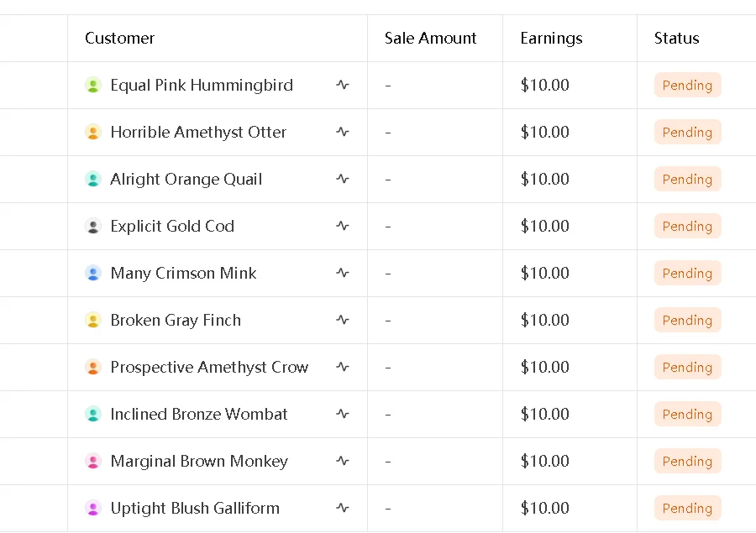Click activity icon next to Many Crimson Mink

point(343,273)
